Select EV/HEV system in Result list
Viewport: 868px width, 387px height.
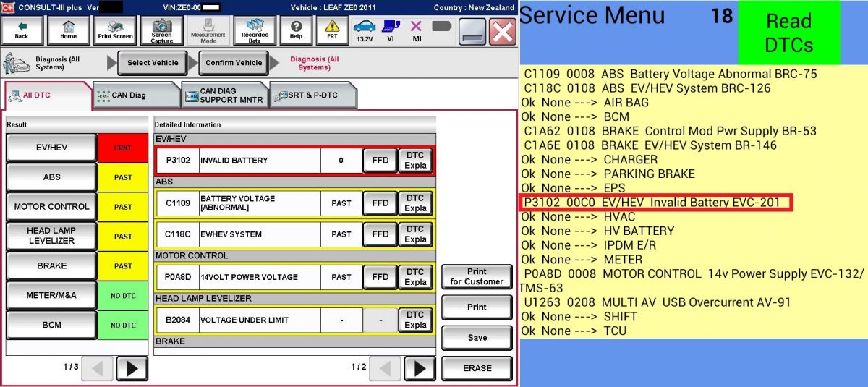click(51, 148)
